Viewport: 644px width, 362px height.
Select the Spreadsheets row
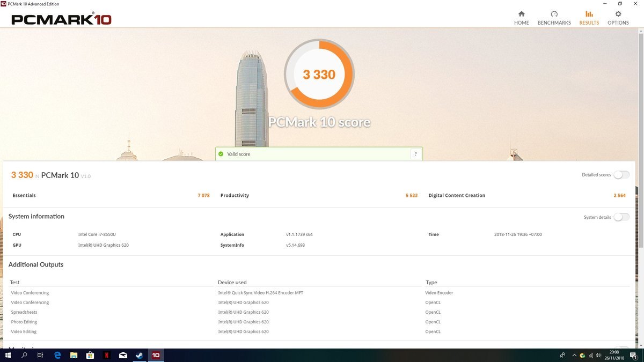click(319, 312)
